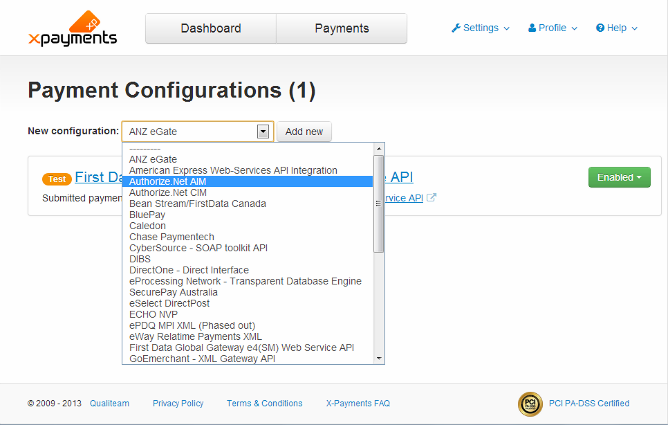Screen dimensions: 668x425
Task: Click the orange Test badge
Action: (57, 179)
